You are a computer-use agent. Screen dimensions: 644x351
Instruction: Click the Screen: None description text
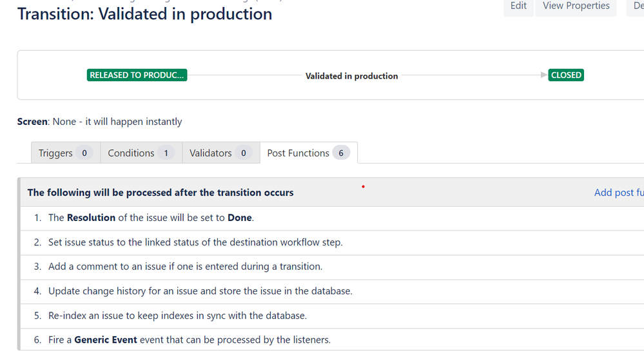click(x=99, y=122)
